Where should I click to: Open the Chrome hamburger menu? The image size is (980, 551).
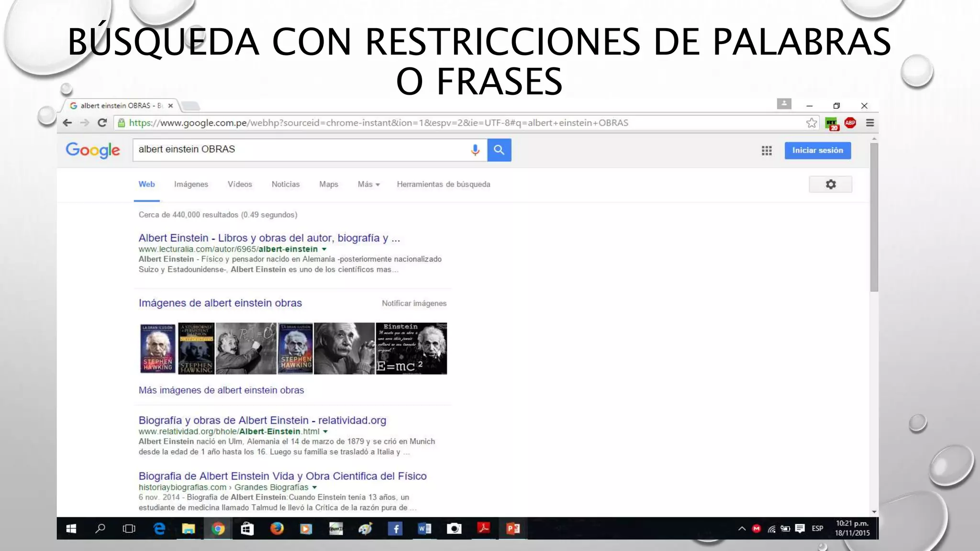coord(870,123)
